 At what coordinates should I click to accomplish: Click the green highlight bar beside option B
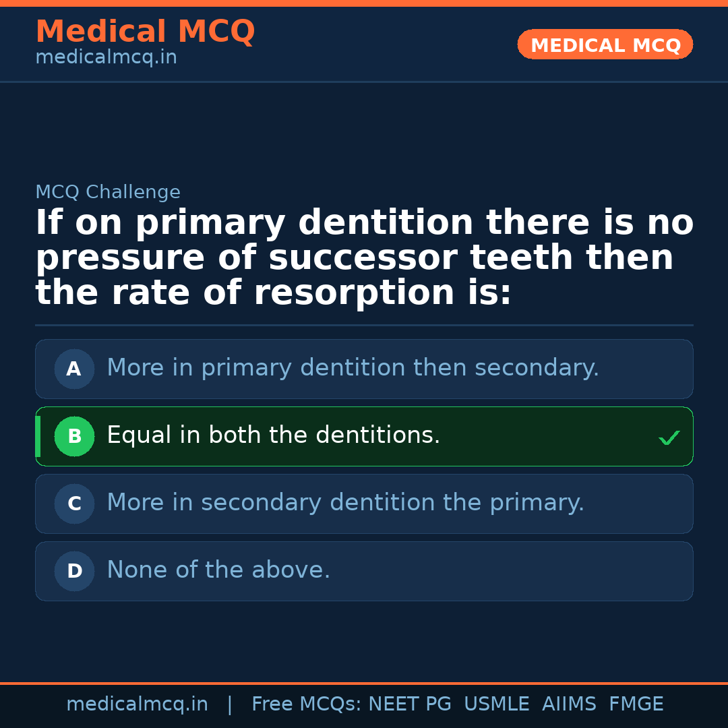coord(38,436)
